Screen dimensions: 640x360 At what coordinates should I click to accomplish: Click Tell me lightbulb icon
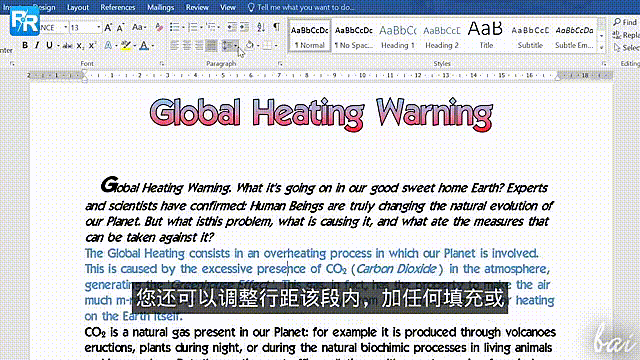point(251,7)
